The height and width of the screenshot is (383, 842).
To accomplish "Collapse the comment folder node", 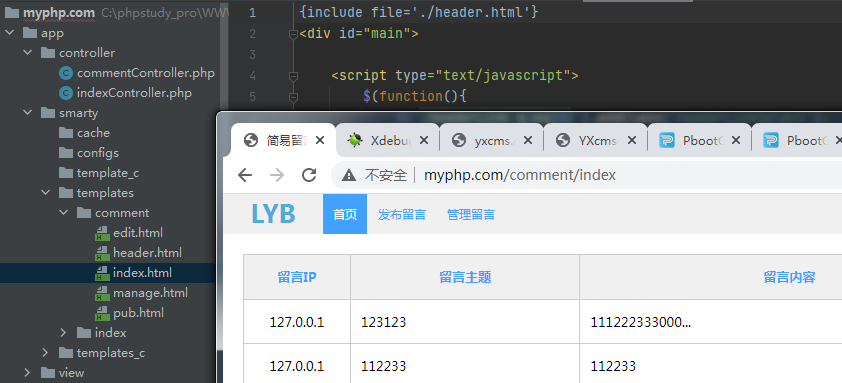I will 63,213.
